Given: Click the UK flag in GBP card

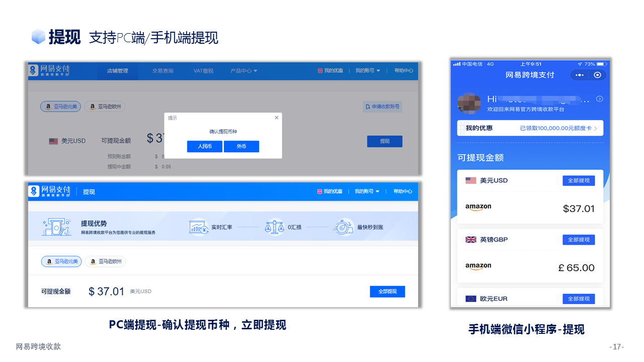Looking at the screenshot, I should pos(471,240).
